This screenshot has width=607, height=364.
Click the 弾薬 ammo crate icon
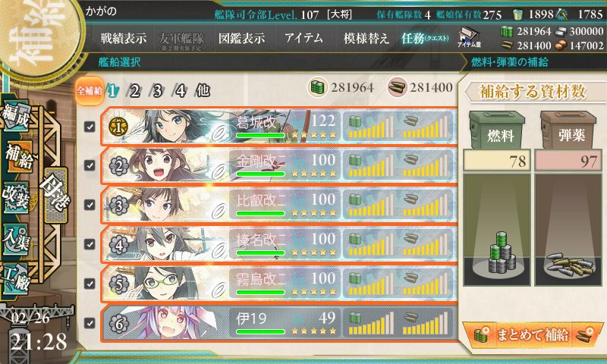[568, 130]
